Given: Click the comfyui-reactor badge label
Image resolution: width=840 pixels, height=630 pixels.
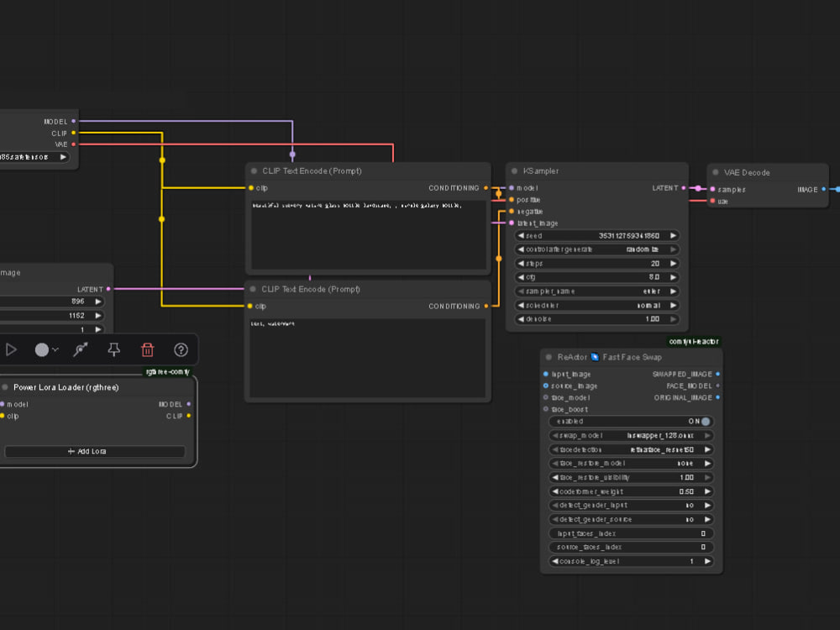Looking at the screenshot, I should click(x=694, y=341).
